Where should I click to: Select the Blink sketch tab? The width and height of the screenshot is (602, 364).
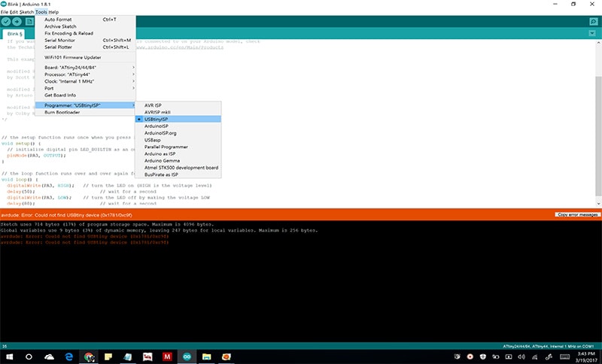(x=14, y=34)
